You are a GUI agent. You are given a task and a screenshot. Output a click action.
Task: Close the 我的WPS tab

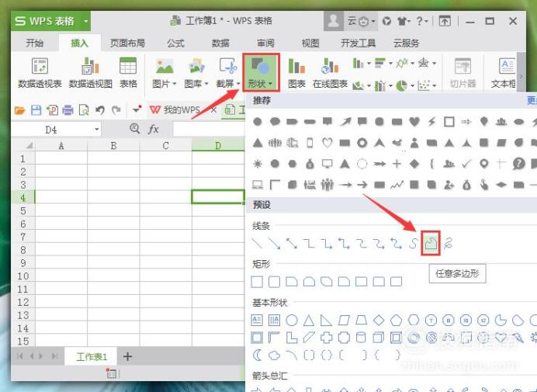213,110
